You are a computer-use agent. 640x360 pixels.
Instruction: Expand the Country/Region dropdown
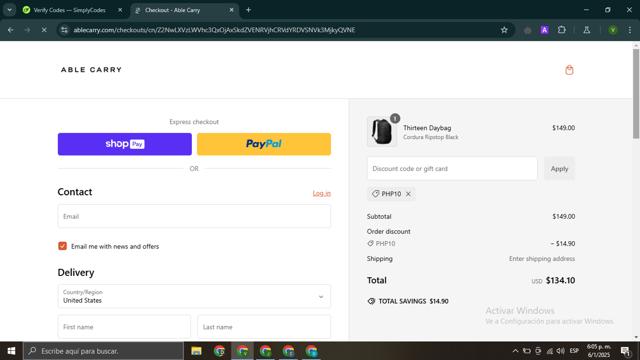194,296
